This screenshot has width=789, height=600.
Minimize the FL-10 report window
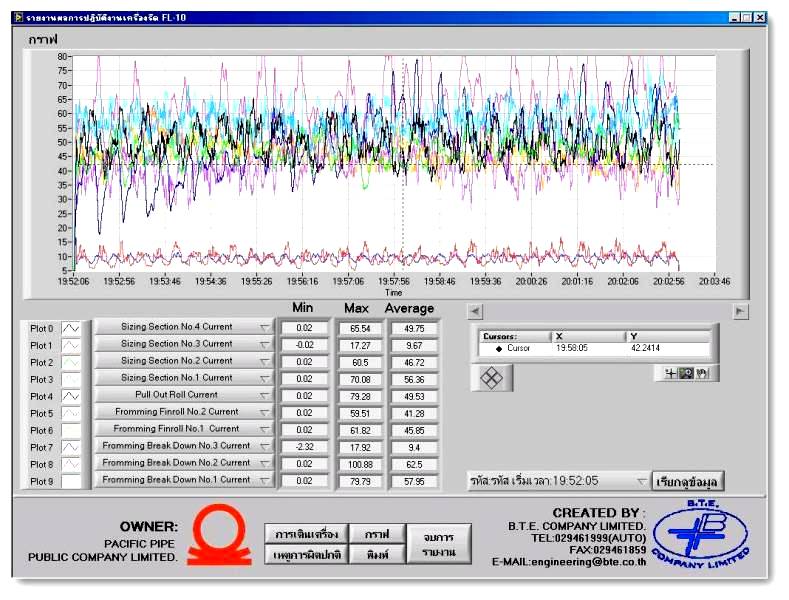[x=735, y=18]
